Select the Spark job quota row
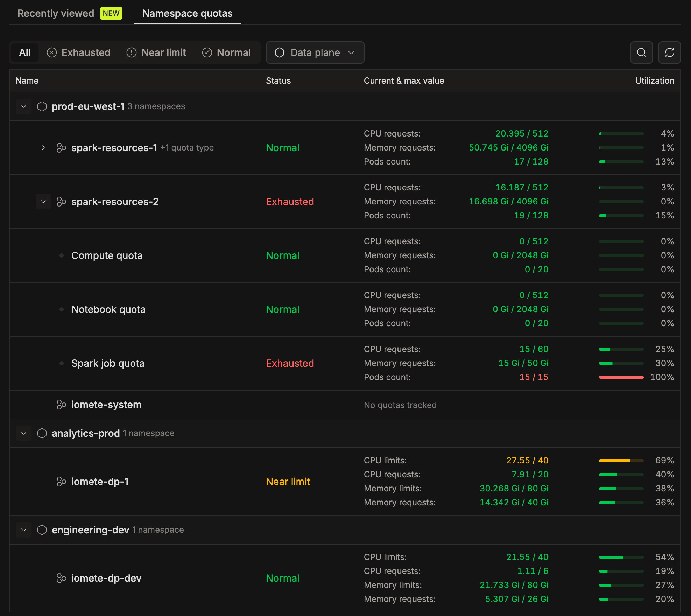 pos(345,363)
